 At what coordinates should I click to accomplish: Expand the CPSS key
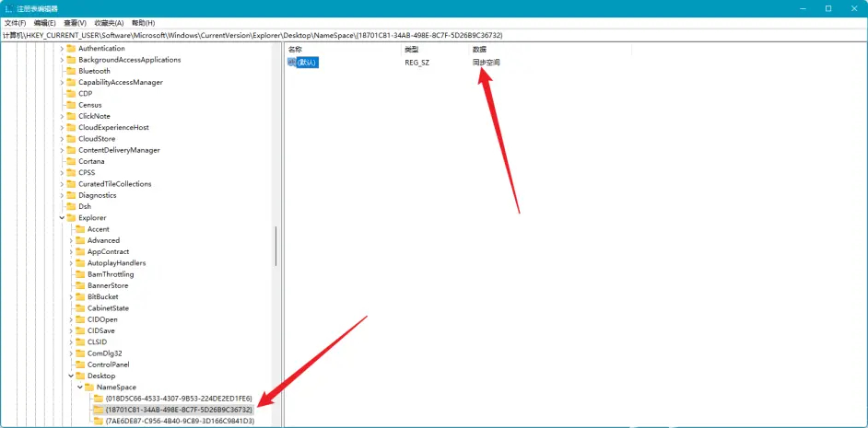pyautogui.click(x=62, y=172)
